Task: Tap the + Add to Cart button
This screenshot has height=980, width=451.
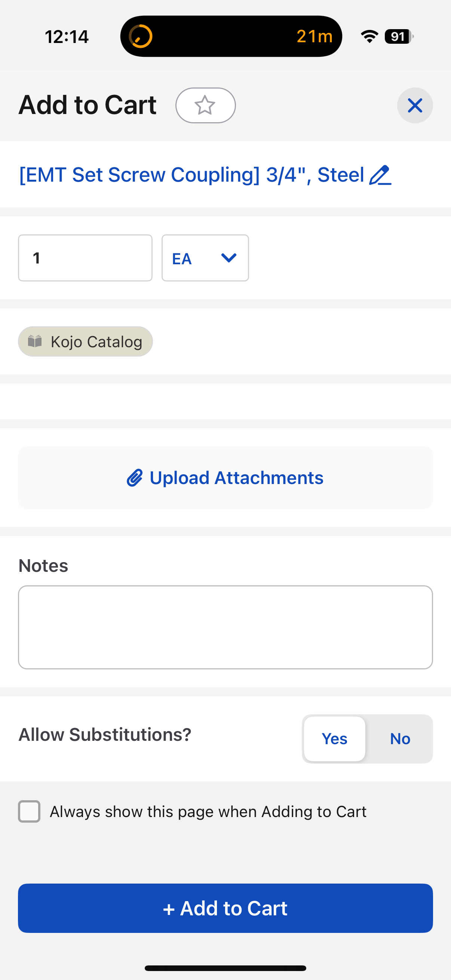Action: [225, 908]
